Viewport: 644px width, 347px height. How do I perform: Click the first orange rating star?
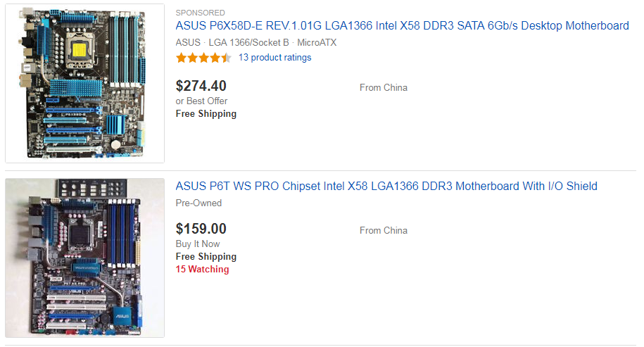pyautogui.click(x=182, y=58)
